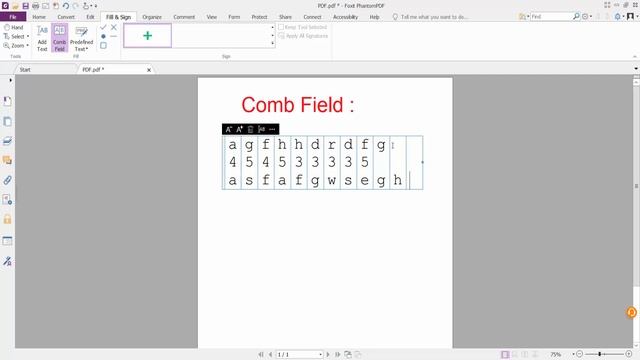Click the orange assistant icon on right edge

coord(631,312)
